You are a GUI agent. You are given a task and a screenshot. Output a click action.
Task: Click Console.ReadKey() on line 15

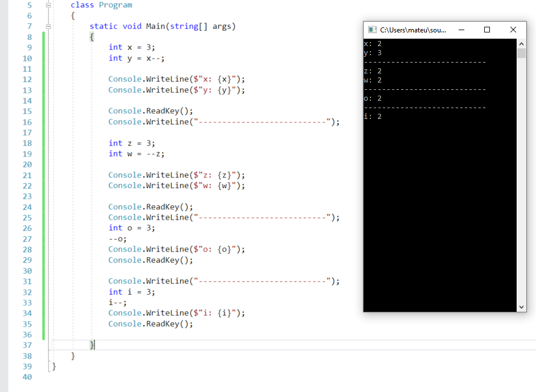tap(151, 111)
